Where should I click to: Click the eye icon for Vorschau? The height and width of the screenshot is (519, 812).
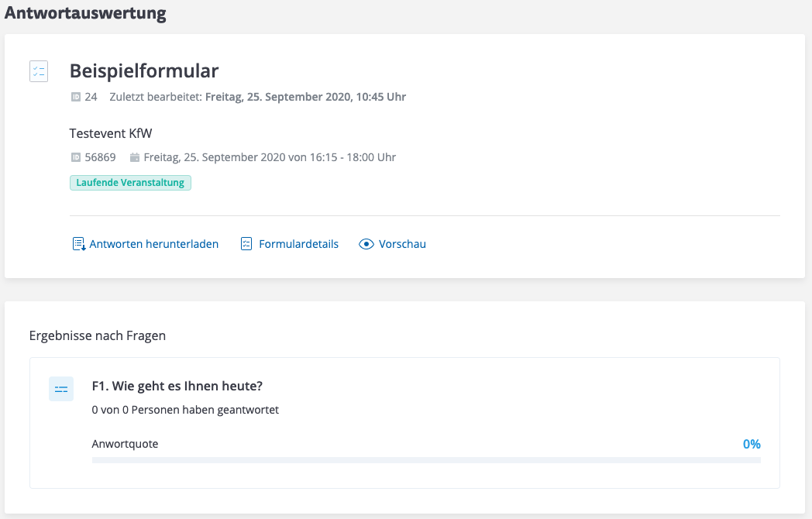click(x=366, y=244)
